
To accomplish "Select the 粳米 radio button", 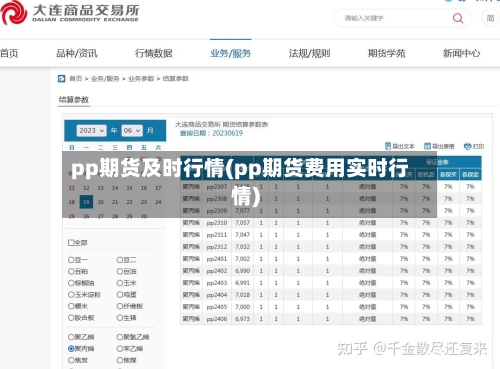I will pyautogui.click(x=71, y=306).
